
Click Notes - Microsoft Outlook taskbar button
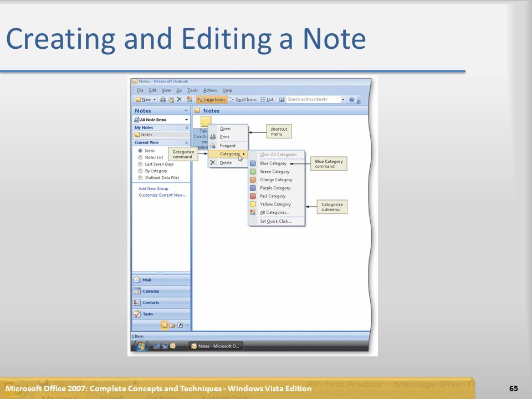click(216, 346)
